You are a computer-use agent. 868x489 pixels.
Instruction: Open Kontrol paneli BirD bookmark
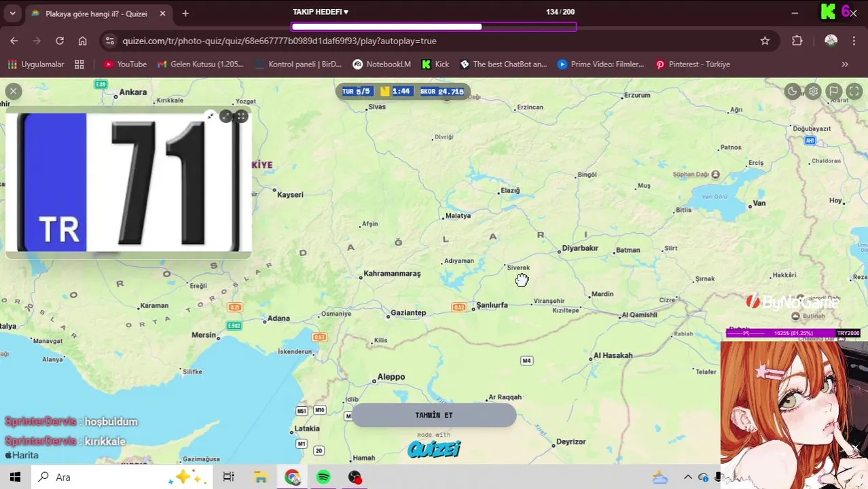[297, 65]
